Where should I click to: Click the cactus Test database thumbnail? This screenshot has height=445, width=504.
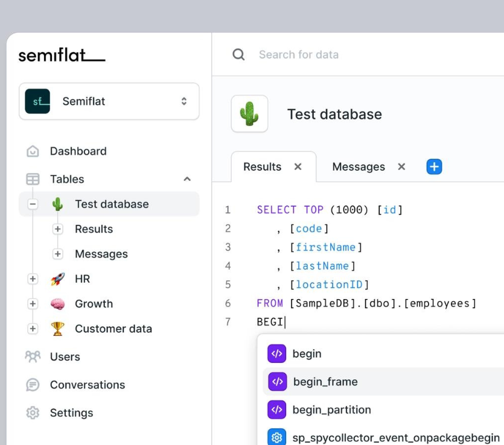click(x=249, y=114)
